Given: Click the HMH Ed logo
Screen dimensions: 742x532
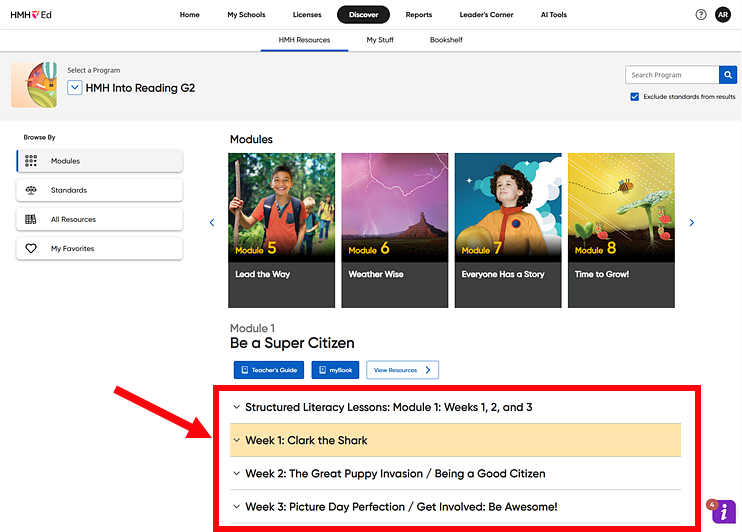Looking at the screenshot, I should [x=31, y=15].
